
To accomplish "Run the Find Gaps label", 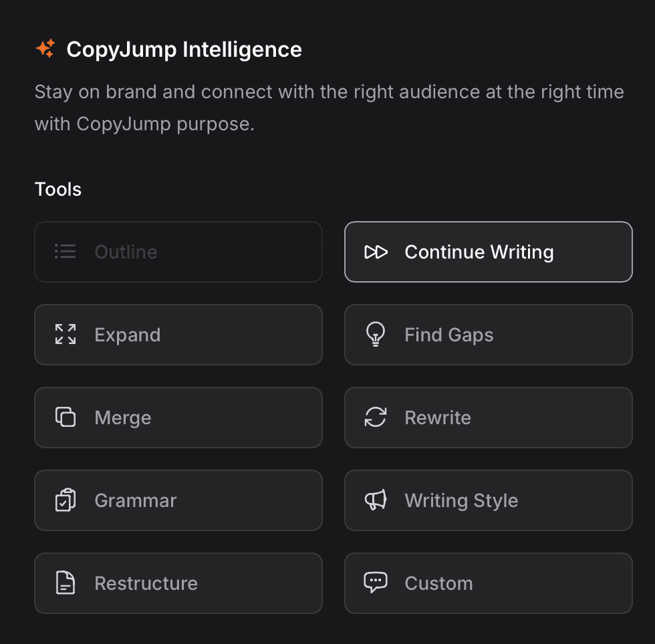I will 449,335.
